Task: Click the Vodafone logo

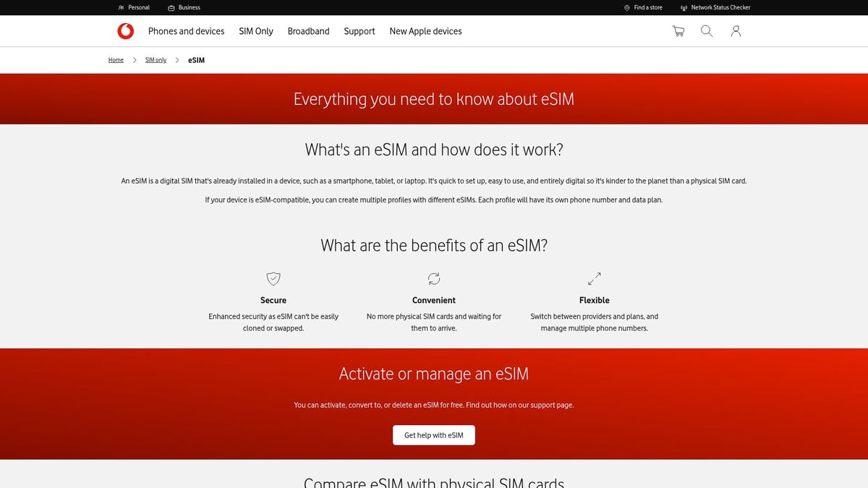Action: [x=125, y=31]
